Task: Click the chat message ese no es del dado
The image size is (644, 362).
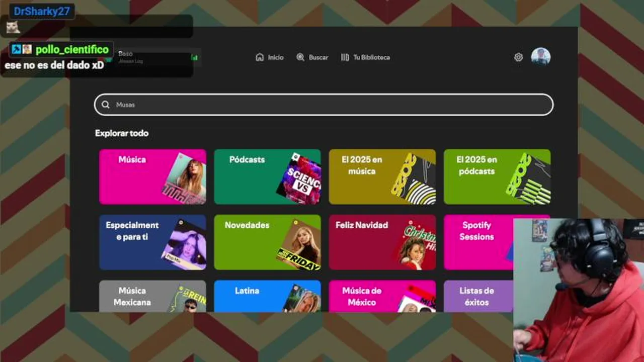Action: point(54,65)
